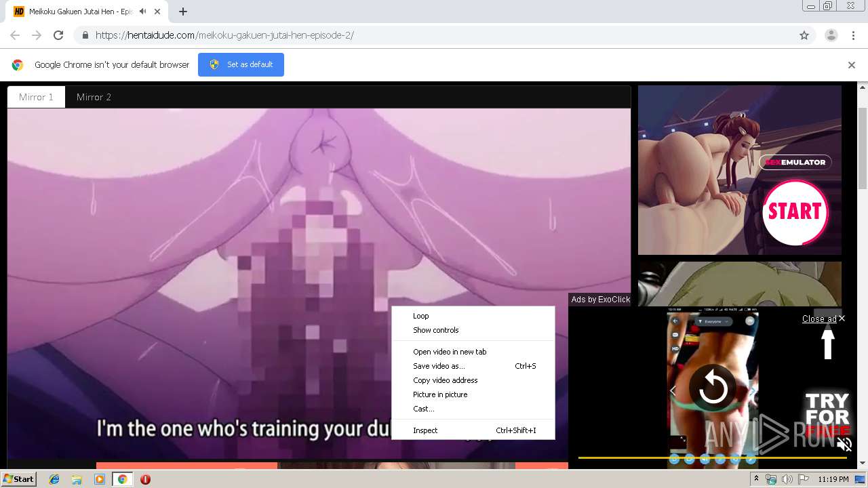Image resolution: width=868 pixels, height=488 pixels.
Task: Click the START button in sidebar ad
Action: (x=795, y=212)
